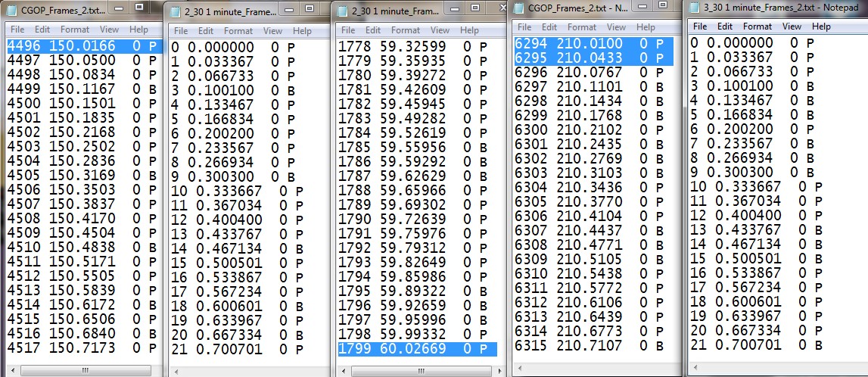Click line 21 0.700701 in 3_30 window

[x=757, y=345]
